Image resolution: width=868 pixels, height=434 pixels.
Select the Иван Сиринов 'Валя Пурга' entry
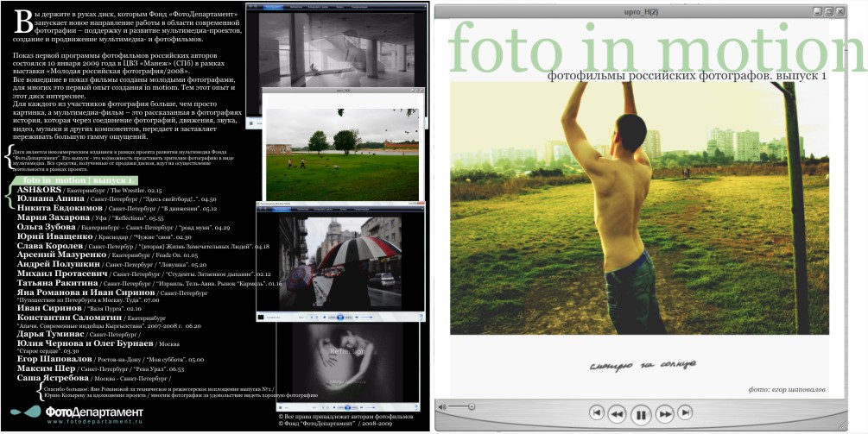pos(79,308)
